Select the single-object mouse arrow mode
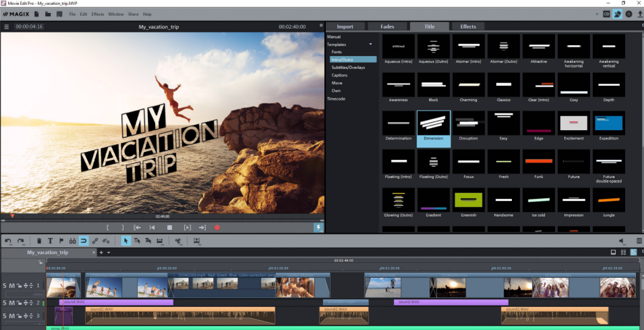The height and width of the screenshot is (330, 644). (126, 241)
